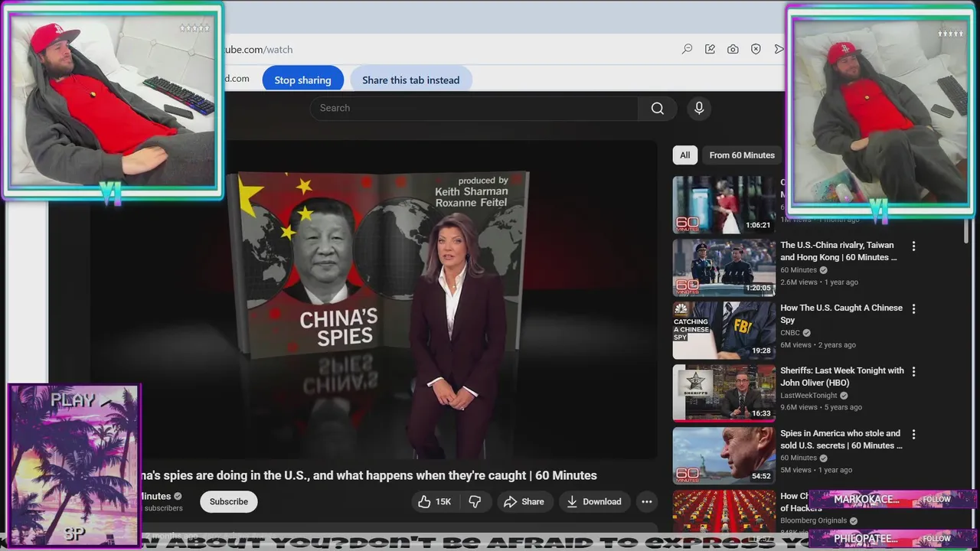This screenshot has width=980, height=551.
Task: Click the '9.6M views · 5 years ago' text
Action: 821,408
